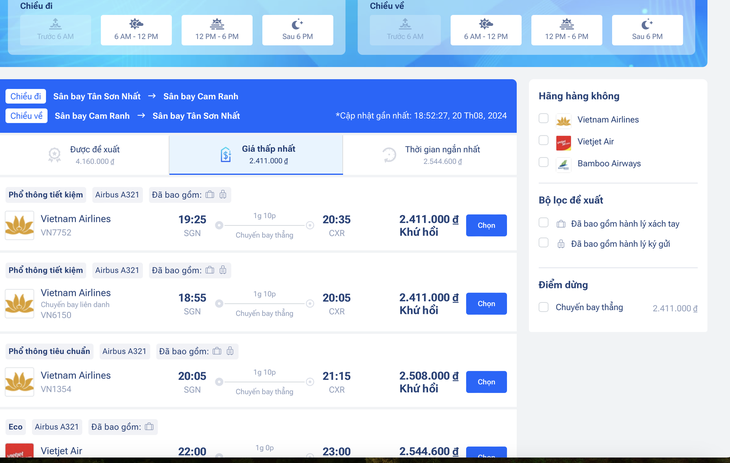Switch to Được đề xuất tab

pyautogui.click(x=84, y=155)
